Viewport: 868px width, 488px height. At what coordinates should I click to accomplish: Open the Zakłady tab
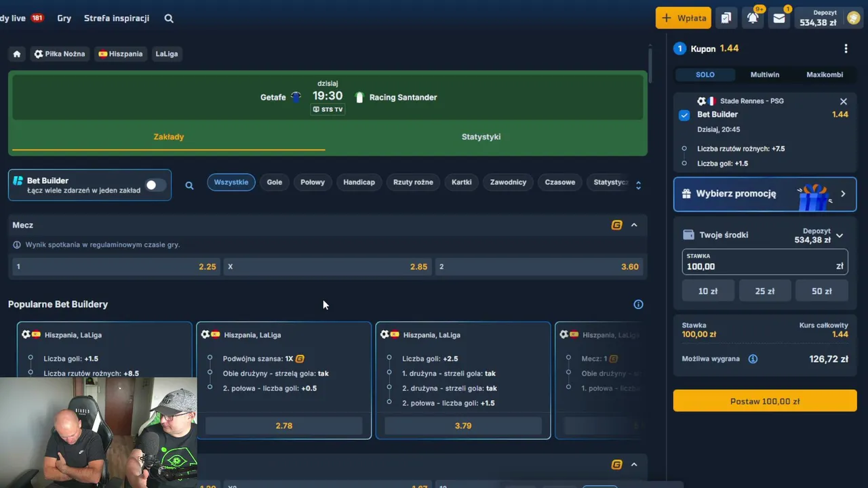[x=169, y=137]
